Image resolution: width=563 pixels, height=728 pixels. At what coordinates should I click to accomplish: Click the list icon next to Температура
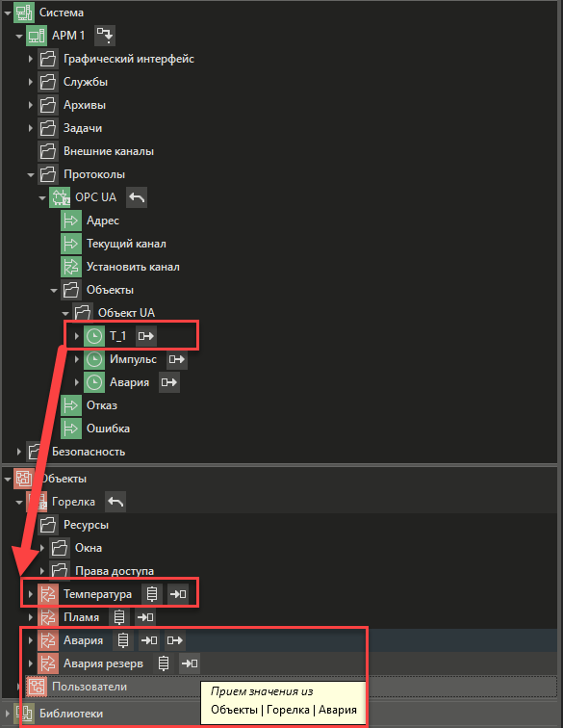pos(152,594)
